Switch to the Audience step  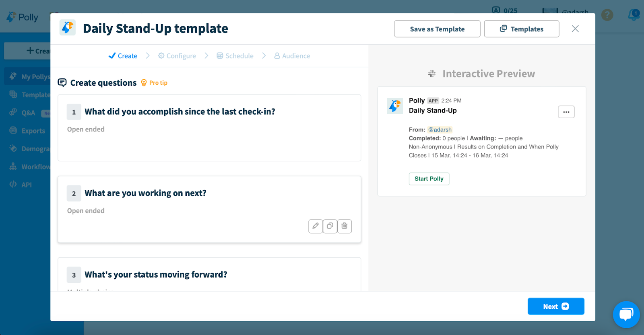click(292, 56)
